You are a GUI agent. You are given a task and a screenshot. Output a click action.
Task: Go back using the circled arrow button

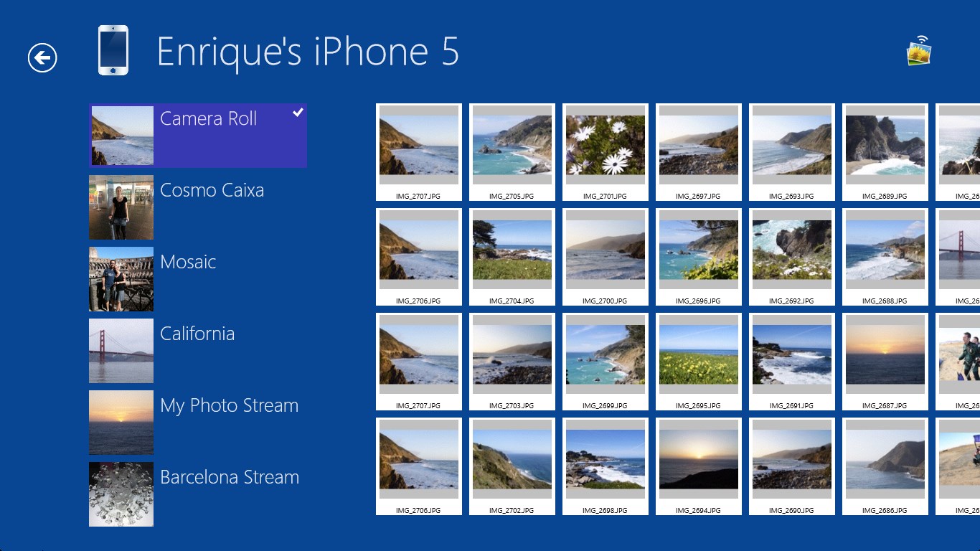(42, 57)
